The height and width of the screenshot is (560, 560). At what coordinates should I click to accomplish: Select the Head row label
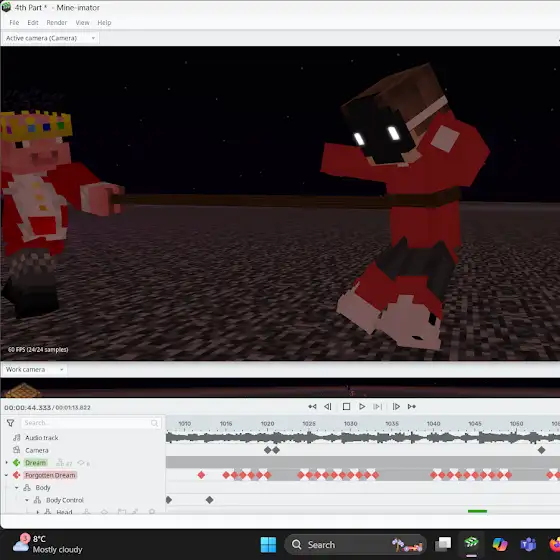coord(64,512)
